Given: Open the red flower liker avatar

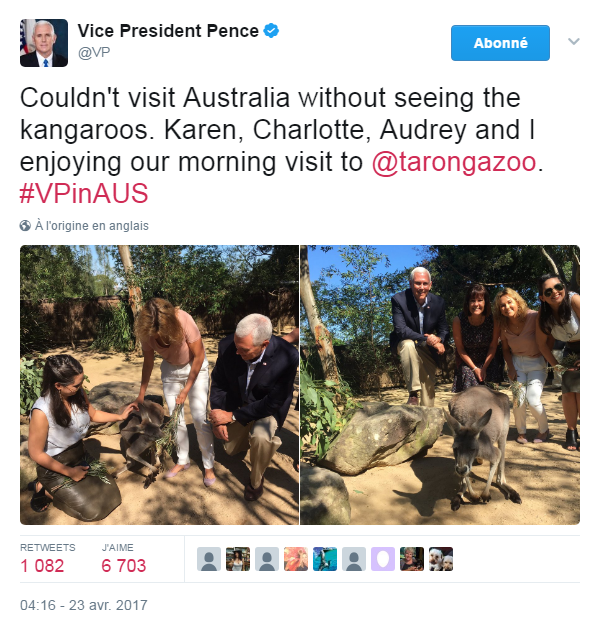Looking at the screenshot, I should pos(296,559).
